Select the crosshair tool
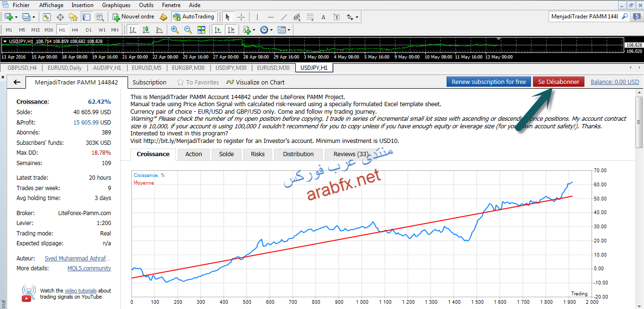Viewport: 644px width, 309px height. tap(241, 17)
